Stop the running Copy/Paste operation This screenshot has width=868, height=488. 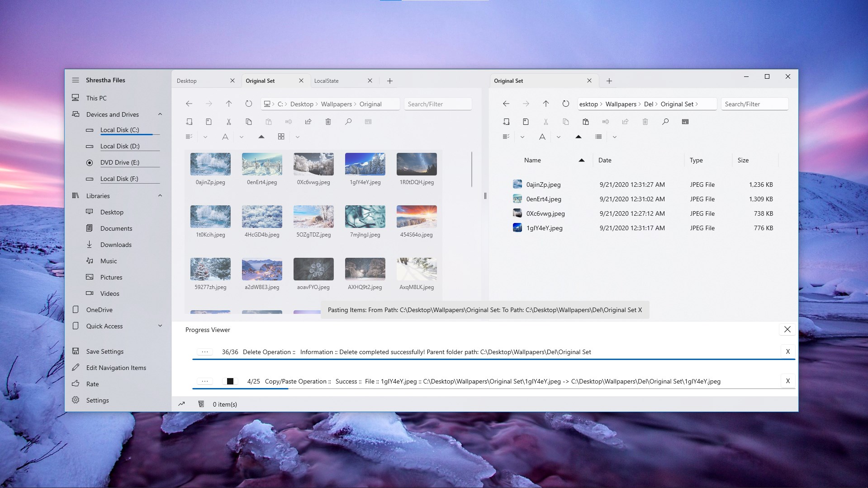[230, 381]
